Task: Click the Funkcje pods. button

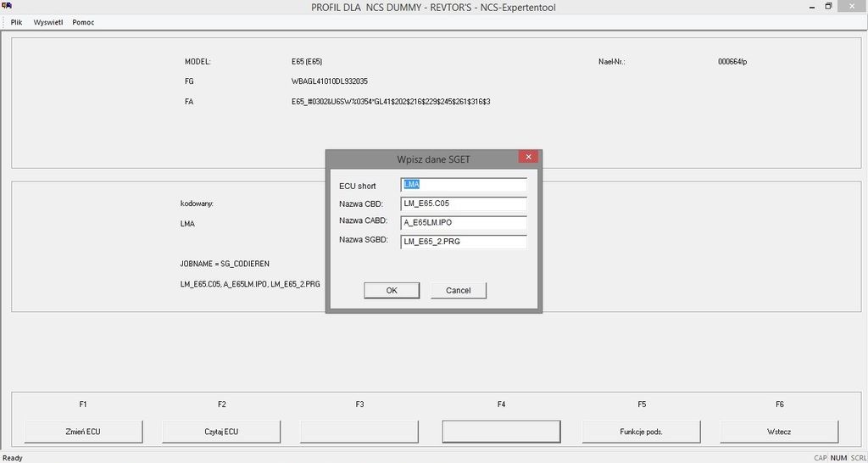Action: point(642,432)
